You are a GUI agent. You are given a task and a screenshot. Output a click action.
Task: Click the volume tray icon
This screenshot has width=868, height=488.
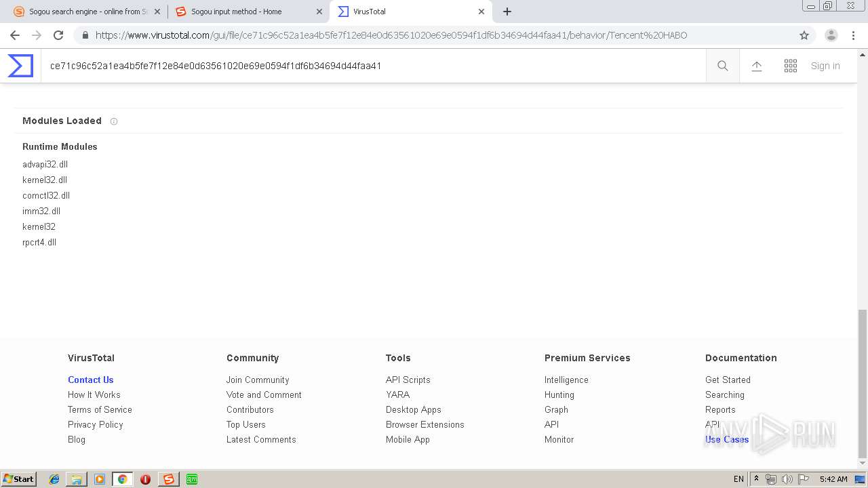[x=787, y=479]
